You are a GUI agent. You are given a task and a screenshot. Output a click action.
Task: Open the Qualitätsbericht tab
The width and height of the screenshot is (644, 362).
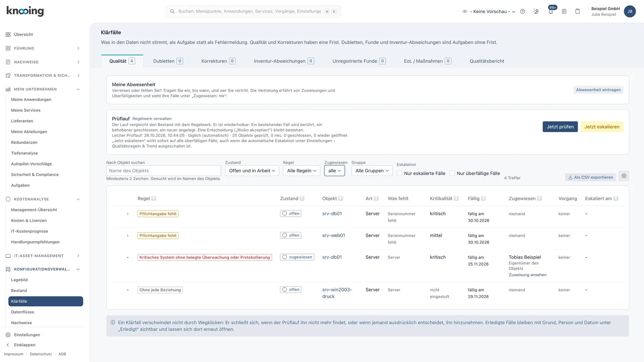pos(487,61)
